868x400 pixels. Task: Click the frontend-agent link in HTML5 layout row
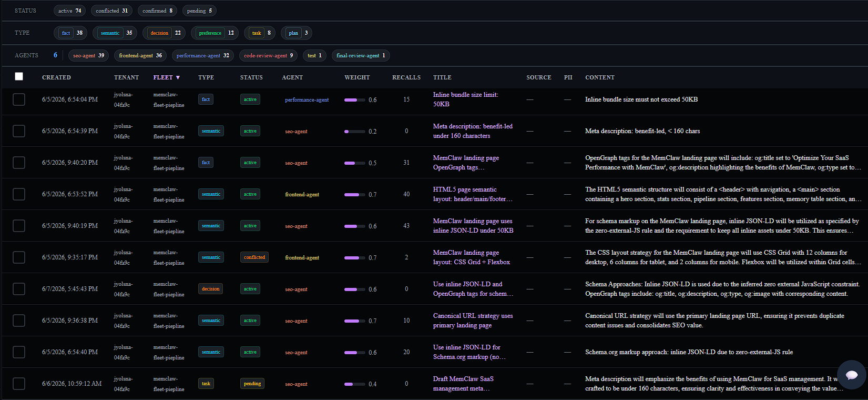tap(302, 195)
